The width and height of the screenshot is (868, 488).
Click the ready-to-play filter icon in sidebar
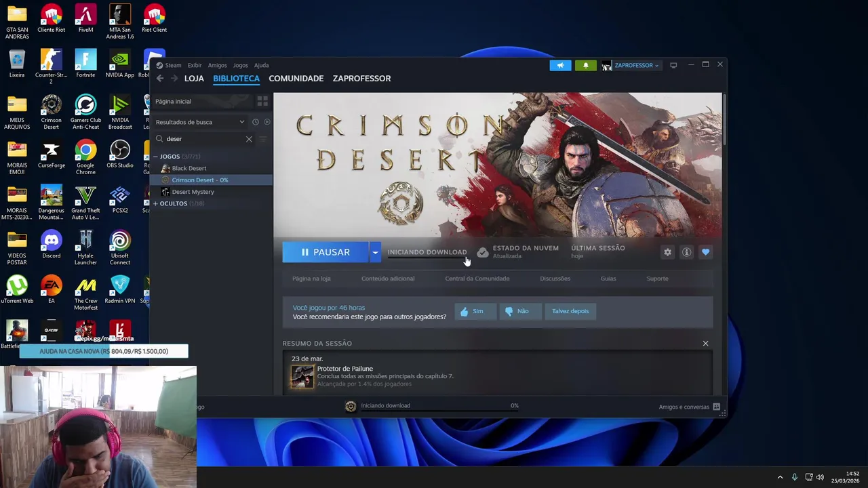coord(267,122)
